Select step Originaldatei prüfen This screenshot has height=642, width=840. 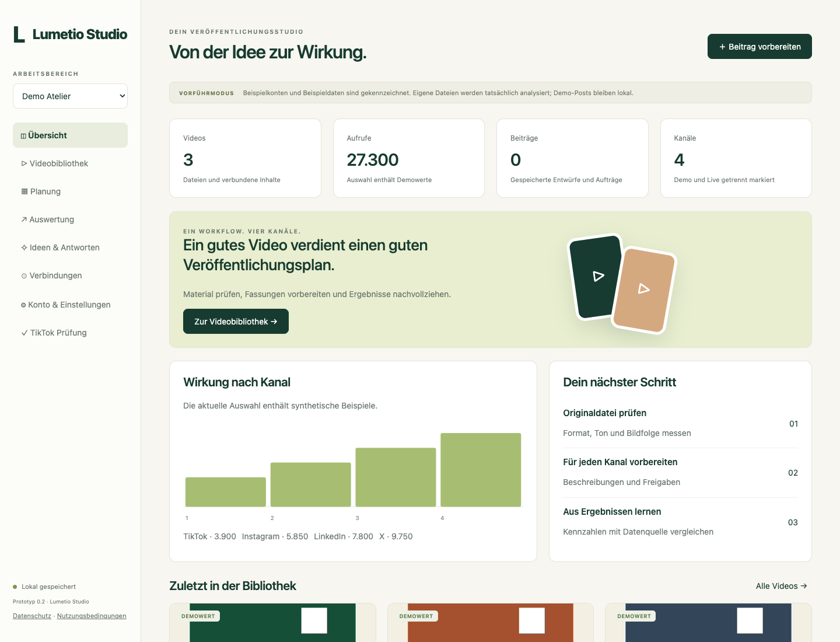pos(680,423)
